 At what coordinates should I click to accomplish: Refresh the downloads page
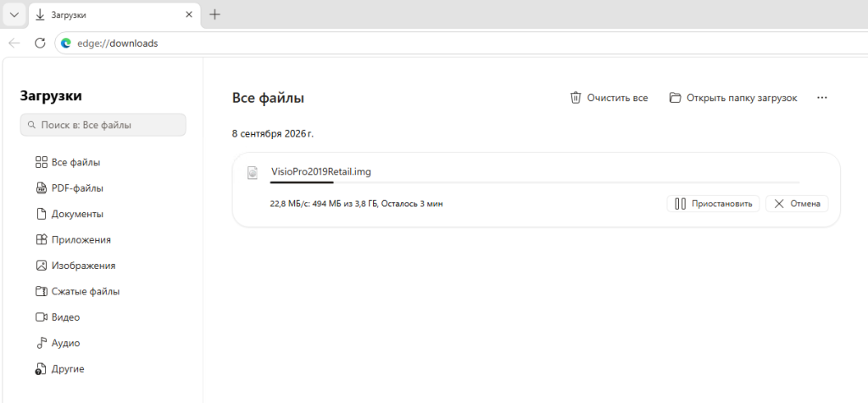pyautogui.click(x=40, y=43)
